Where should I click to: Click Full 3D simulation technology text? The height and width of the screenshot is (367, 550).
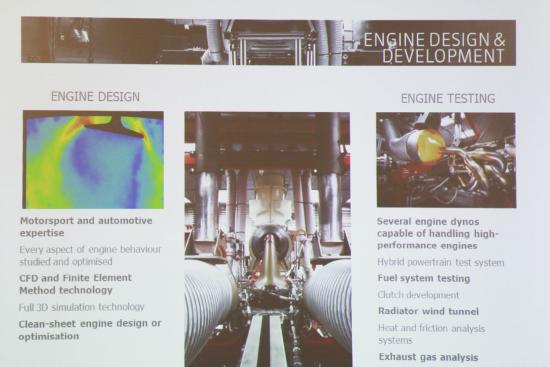coord(81,307)
